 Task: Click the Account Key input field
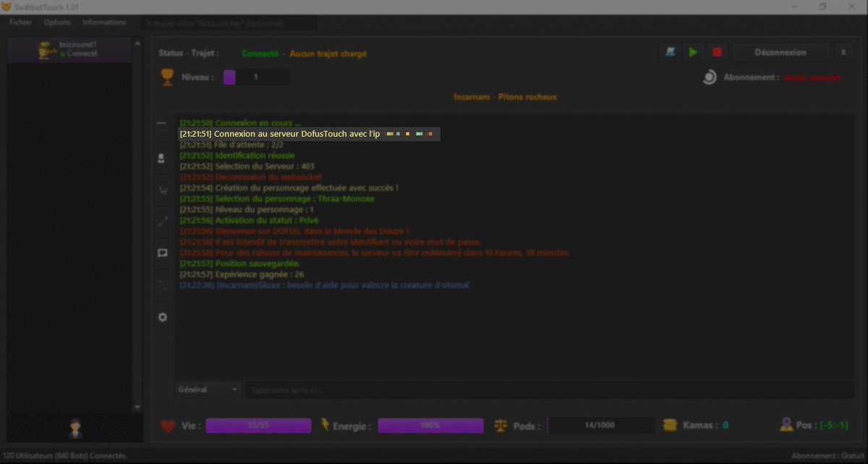click(229, 24)
